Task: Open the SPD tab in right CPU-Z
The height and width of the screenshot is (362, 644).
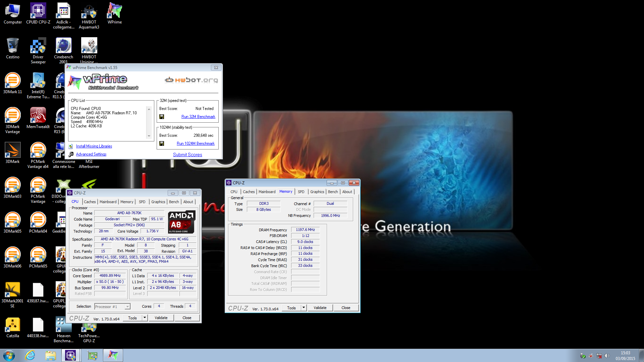Action: click(301, 192)
